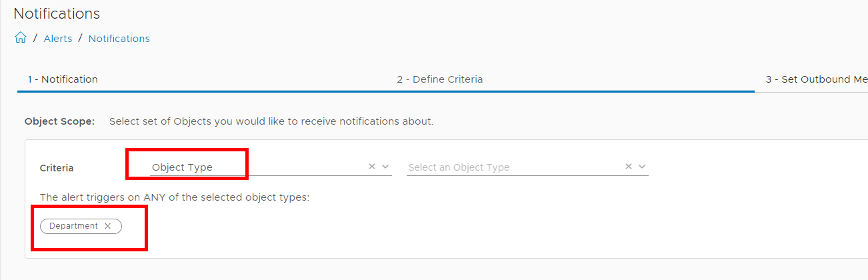Go to the home page via breadcrumb icon
This screenshot has width=868, height=280.
[x=21, y=38]
